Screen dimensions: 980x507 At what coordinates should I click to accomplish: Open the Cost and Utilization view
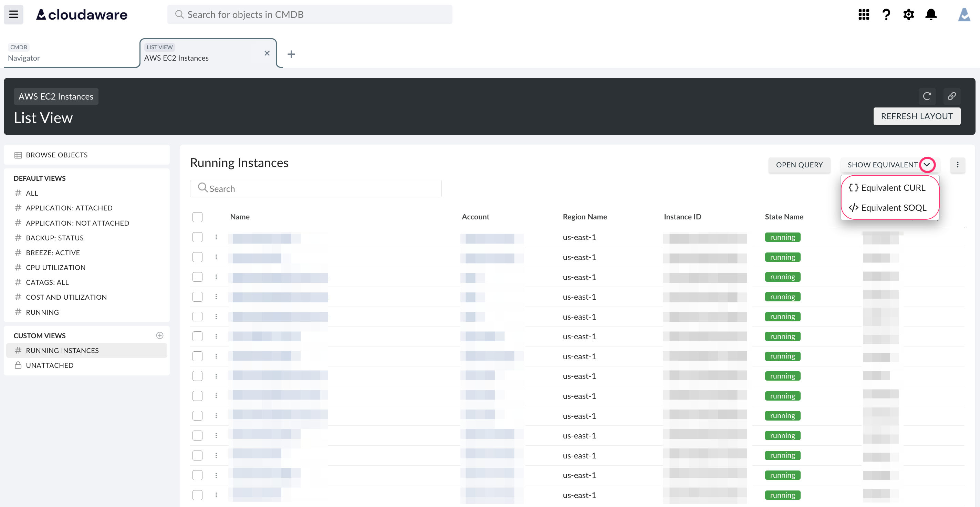[x=87, y=297]
